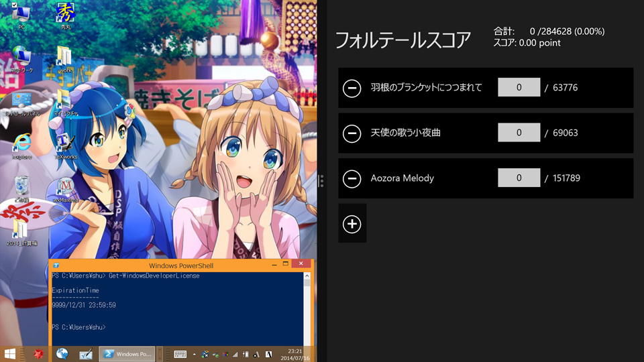The height and width of the screenshot is (362, 644).
Task: Open the wxMaxima desktop shortcut
Action: pyautogui.click(x=65, y=190)
